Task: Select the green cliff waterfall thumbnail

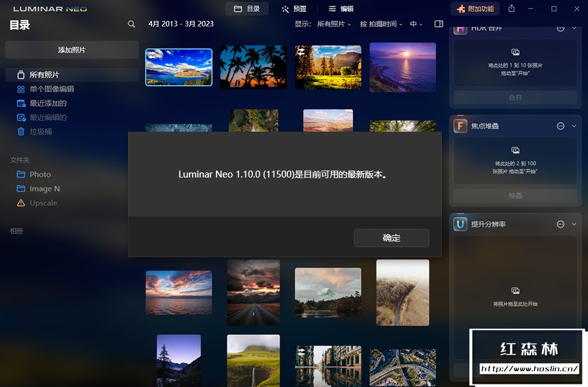Action: click(x=254, y=361)
